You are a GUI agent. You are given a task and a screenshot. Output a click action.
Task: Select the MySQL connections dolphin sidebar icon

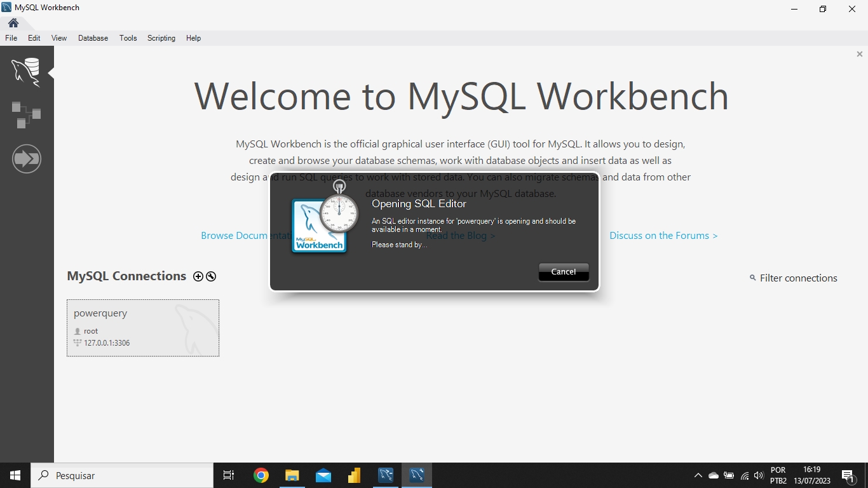[x=26, y=72]
